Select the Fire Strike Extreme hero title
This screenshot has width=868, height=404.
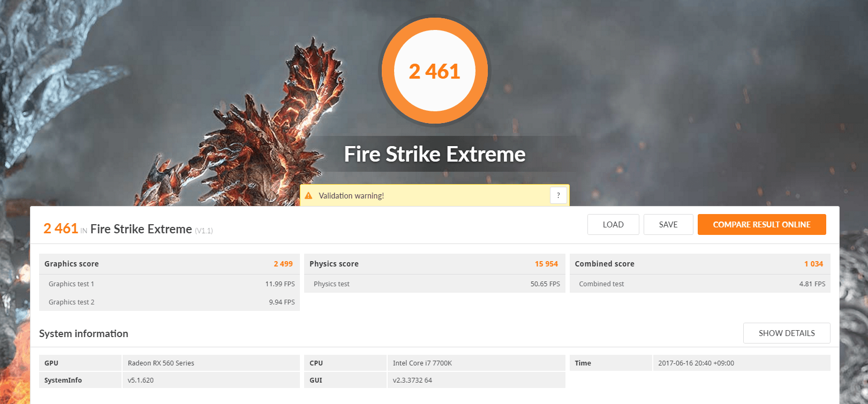[x=435, y=154]
